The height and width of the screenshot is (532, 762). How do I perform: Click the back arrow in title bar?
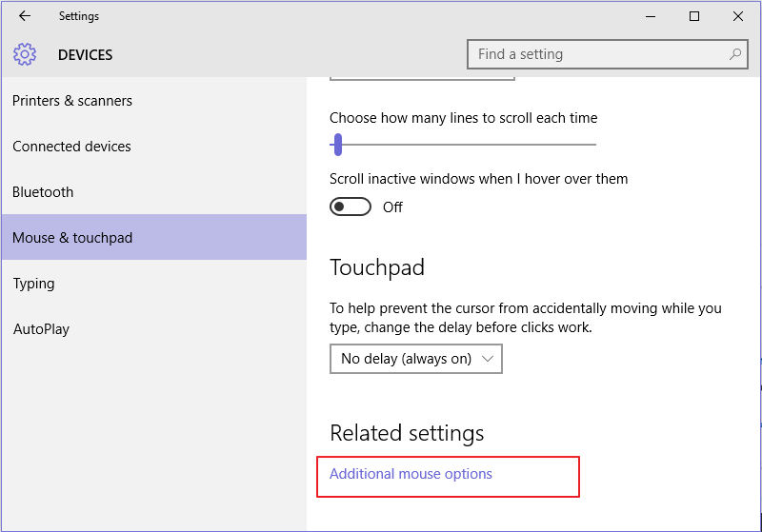point(25,16)
